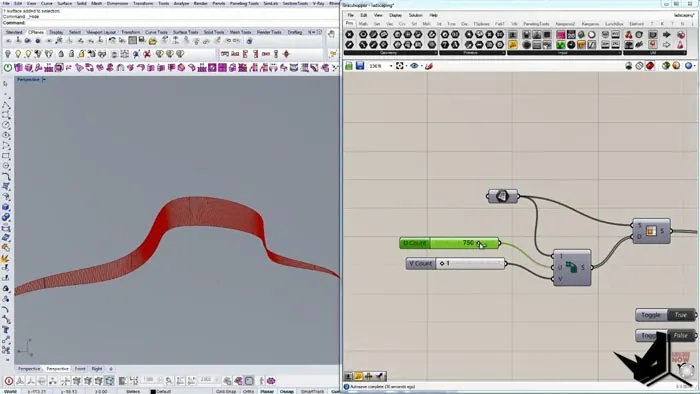Screen dimensions: 700x394
Task: Click the sketch pen icon in Grasshopper
Action: (x=429, y=66)
